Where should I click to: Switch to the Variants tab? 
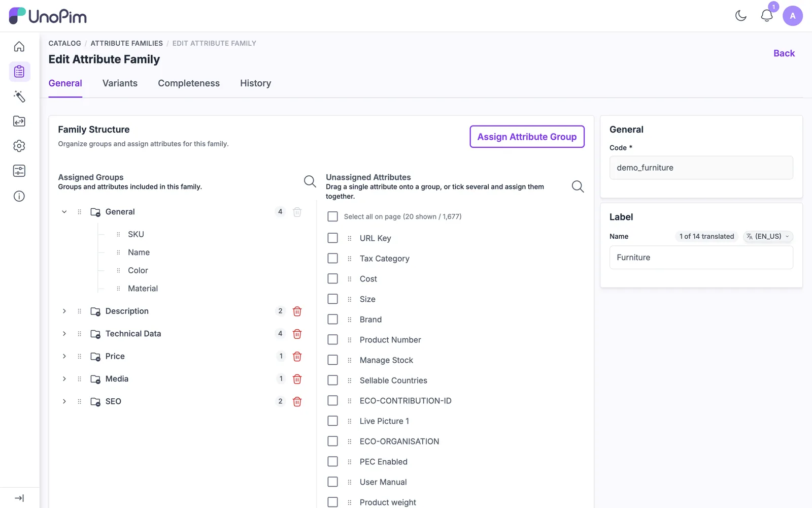[120, 83]
